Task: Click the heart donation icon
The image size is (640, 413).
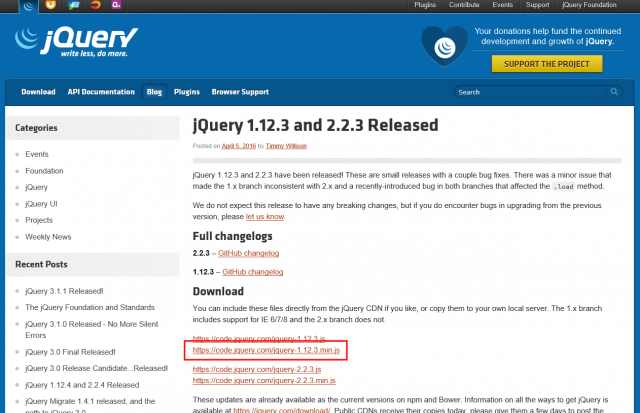Action: click(444, 46)
